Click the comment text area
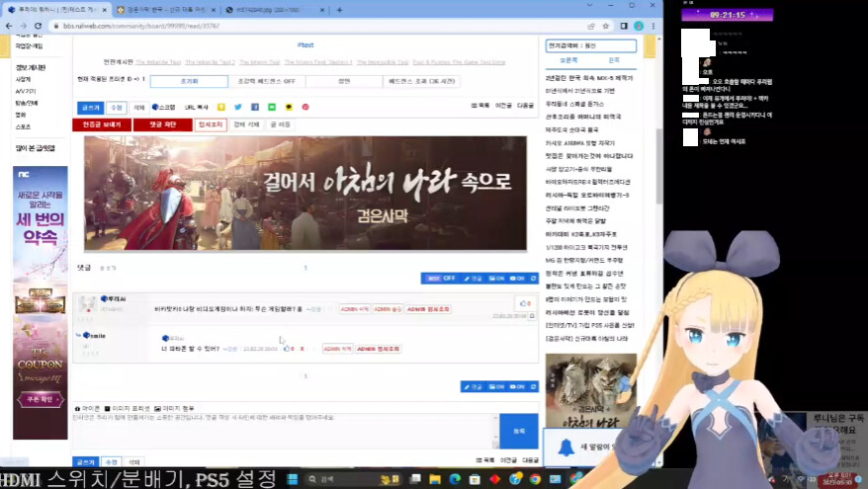The width and height of the screenshot is (868, 489). (285, 431)
